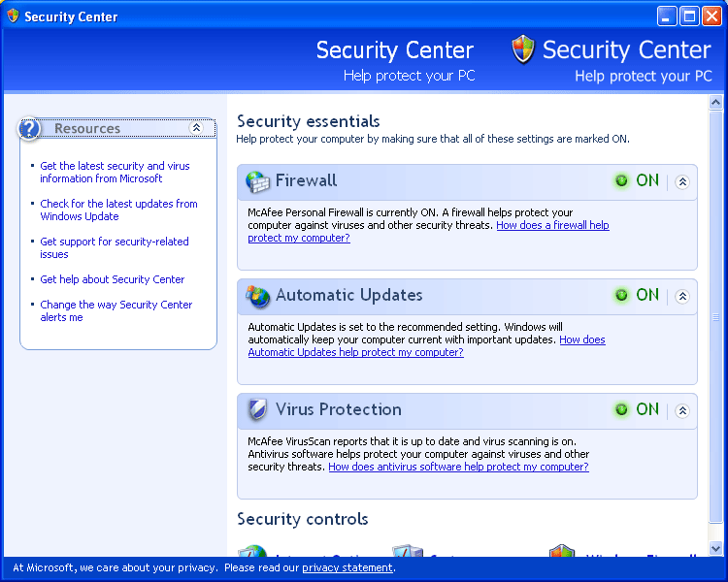Click the Automatic Updates ON status light
The width and height of the screenshot is (728, 582).
(x=621, y=296)
